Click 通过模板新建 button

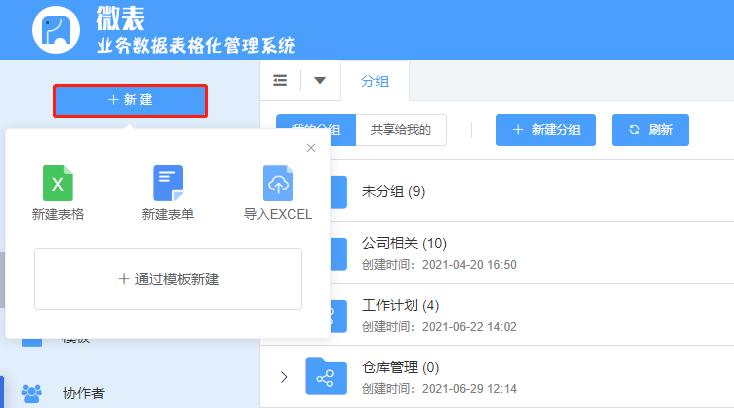click(168, 279)
